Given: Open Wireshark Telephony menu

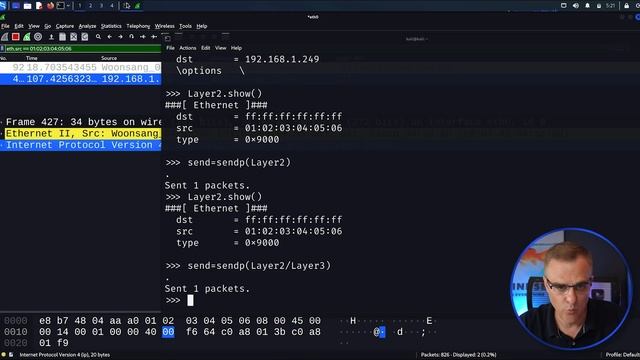Looking at the screenshot, I should [138, 26].
